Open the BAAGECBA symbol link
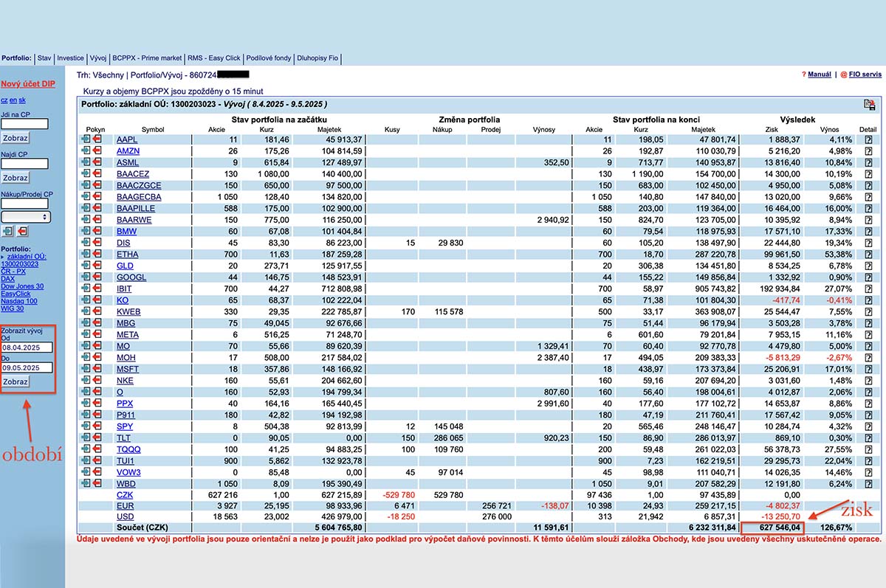The width and height of the screenshot is (886, 588). click(139, 197)
